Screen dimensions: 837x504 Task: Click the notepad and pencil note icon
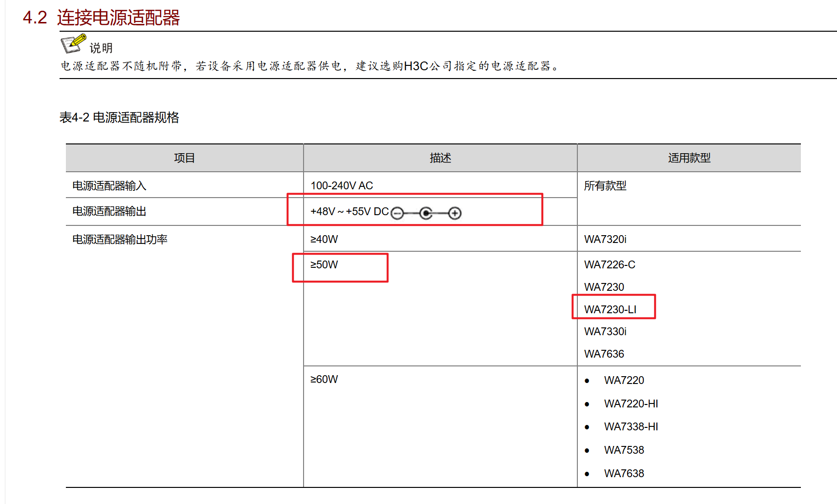(74, 43)
